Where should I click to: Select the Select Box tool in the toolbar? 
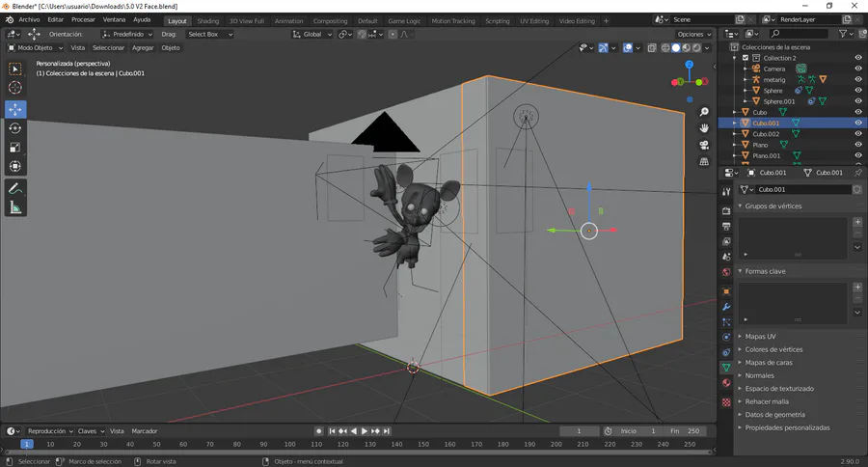point(14,69)
